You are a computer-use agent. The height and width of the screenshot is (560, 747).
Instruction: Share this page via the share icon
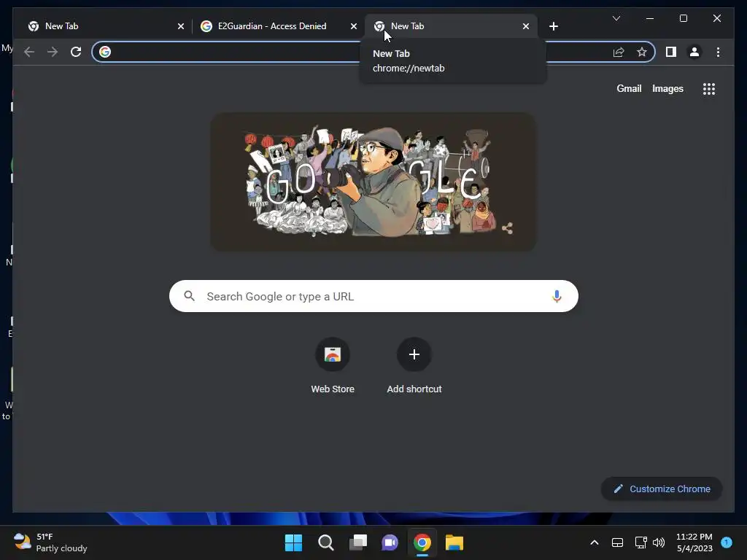(x=619, y=52)
